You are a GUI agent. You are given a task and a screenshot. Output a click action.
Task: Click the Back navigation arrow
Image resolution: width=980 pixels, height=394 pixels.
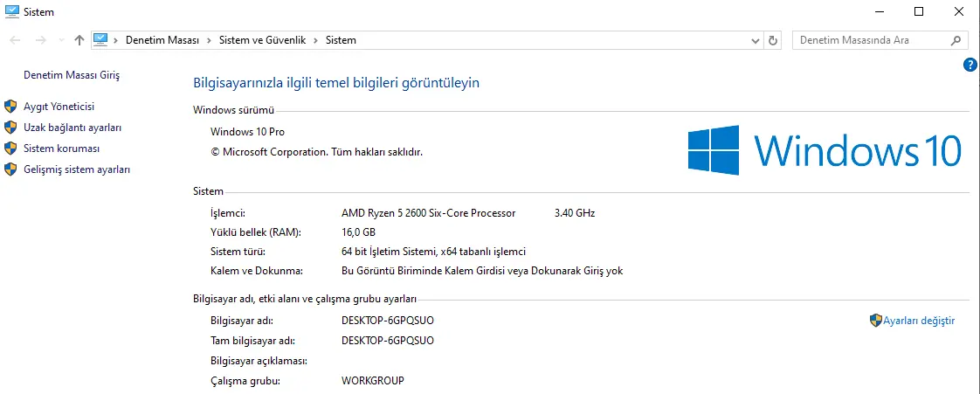click(x=16, y=40)
